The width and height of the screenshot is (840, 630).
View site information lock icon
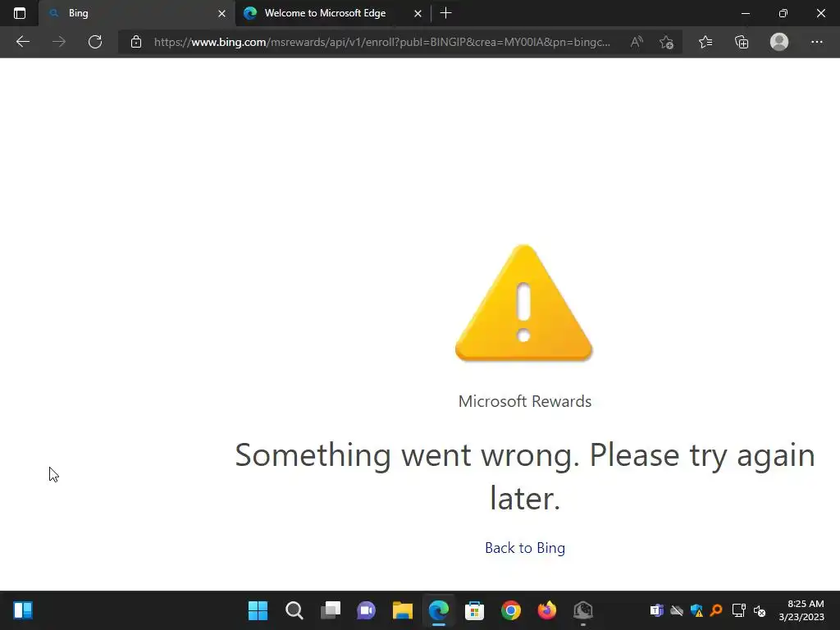click(136, 42)
